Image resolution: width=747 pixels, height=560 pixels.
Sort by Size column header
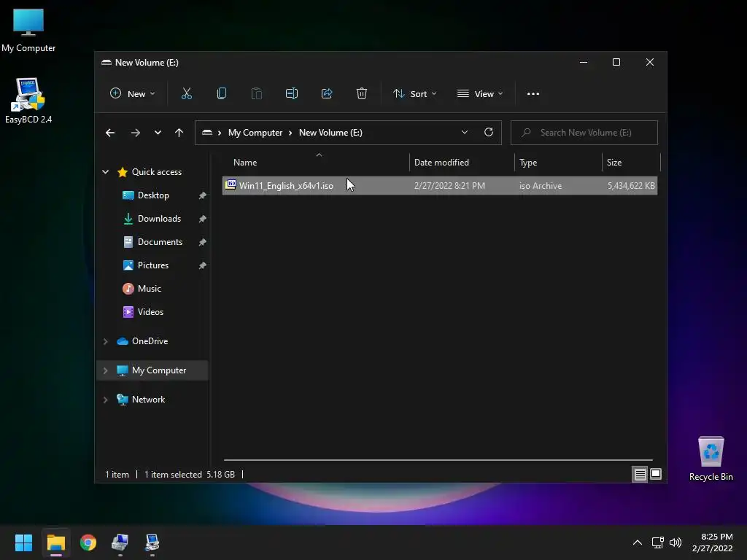(x=631, y=163)
